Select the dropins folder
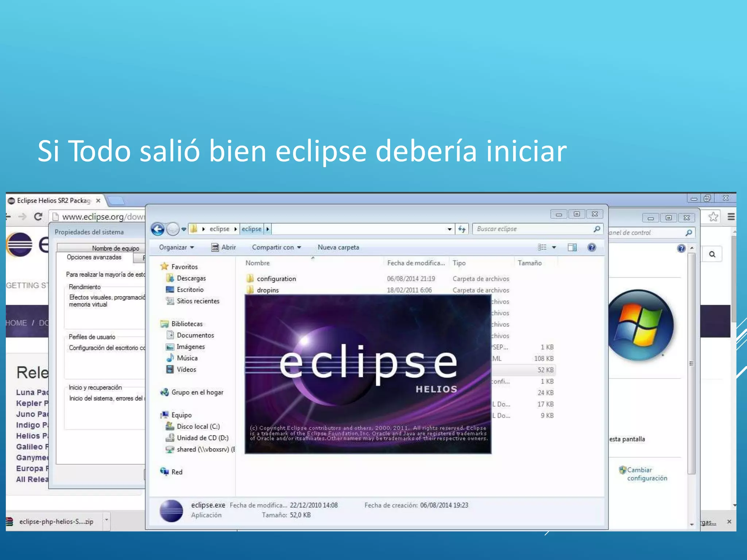This screenshot has height=560, width=747. coord(263,290)
